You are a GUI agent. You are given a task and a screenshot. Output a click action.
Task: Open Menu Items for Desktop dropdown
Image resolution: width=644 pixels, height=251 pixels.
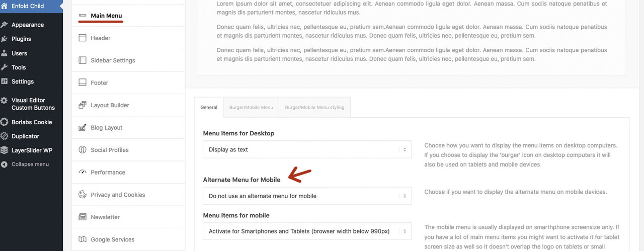307,149
